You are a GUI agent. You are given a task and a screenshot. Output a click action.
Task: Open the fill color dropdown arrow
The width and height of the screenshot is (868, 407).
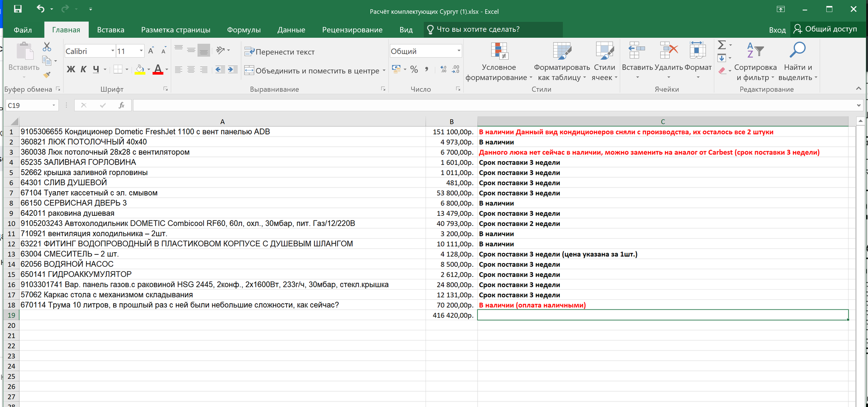coord(149,70)
